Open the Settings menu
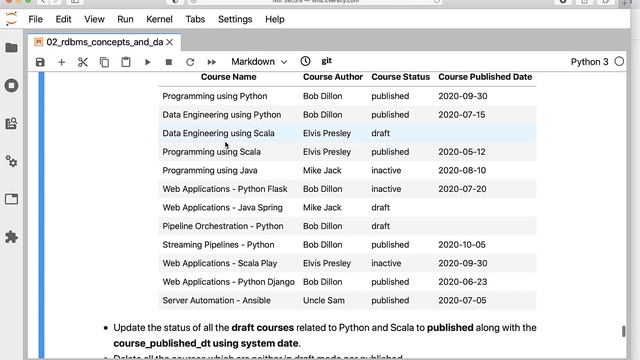 point(235,19)
